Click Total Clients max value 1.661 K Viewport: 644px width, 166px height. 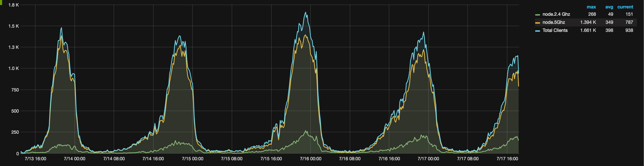coord(588,30)
